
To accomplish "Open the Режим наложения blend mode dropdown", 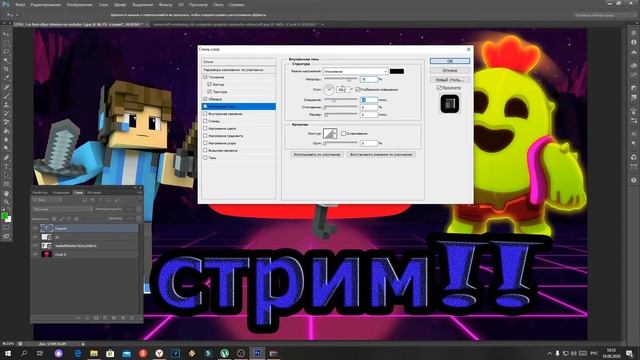I will tap(356, 71).
